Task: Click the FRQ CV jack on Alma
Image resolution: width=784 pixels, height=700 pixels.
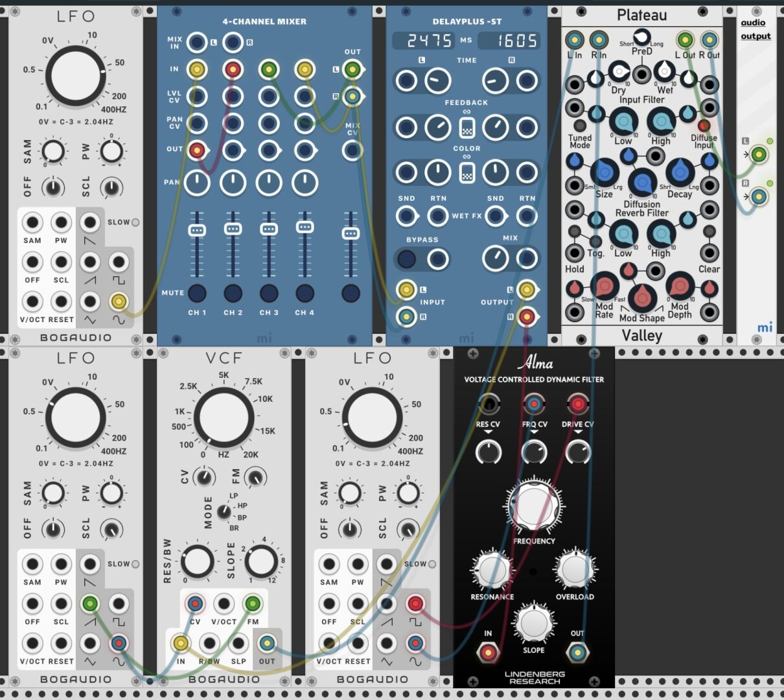Action: point(533,405)
